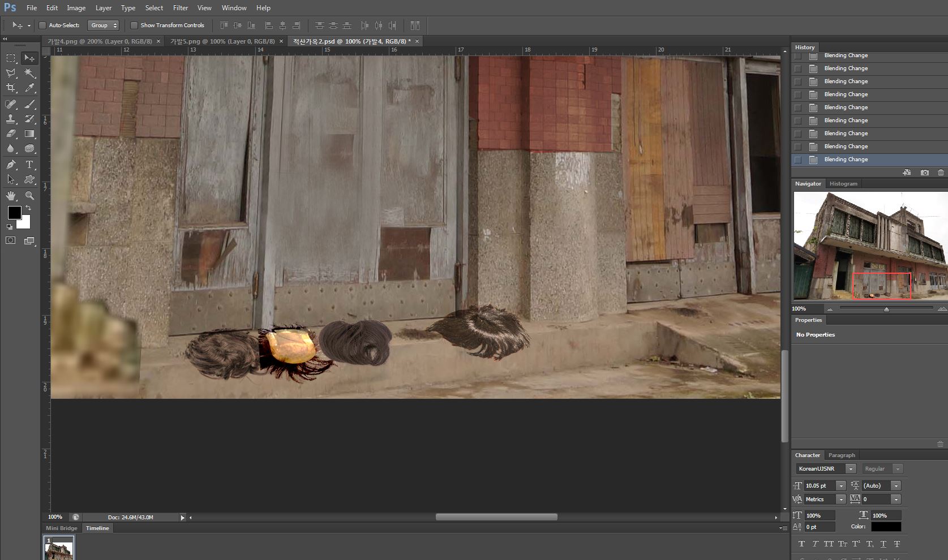The height and width of the screenshot is (560, 948).
Task: Click the text Color swatch in Character panel
Action: [x=886, y=527]
